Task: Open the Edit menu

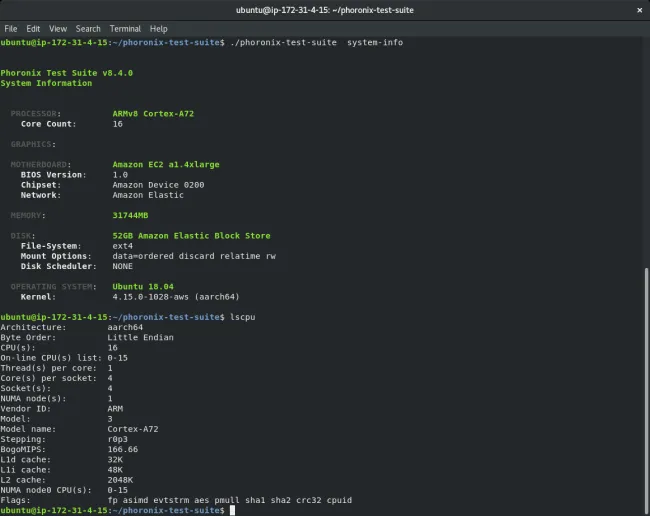Action: [x=34, y=29]
